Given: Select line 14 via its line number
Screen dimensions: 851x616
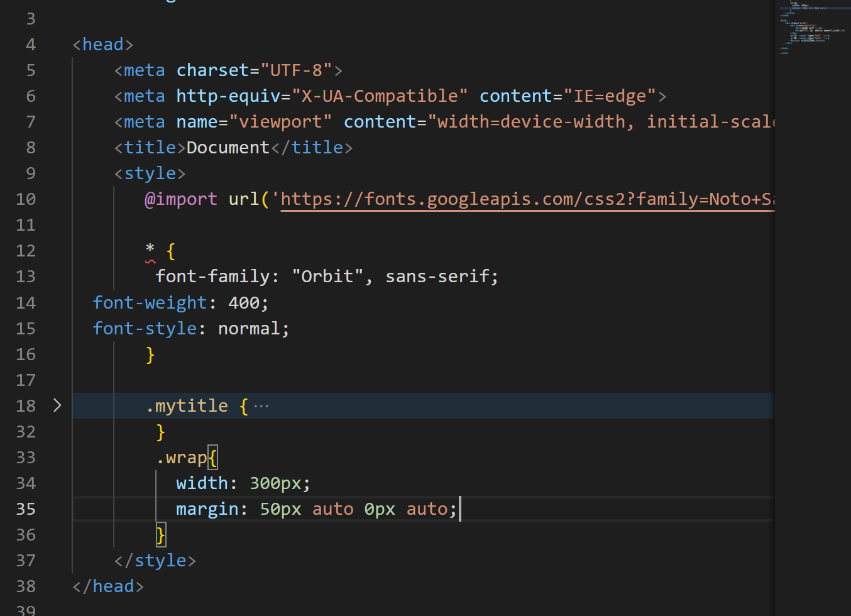Looking at the screenshot, I should pos(26,303).
